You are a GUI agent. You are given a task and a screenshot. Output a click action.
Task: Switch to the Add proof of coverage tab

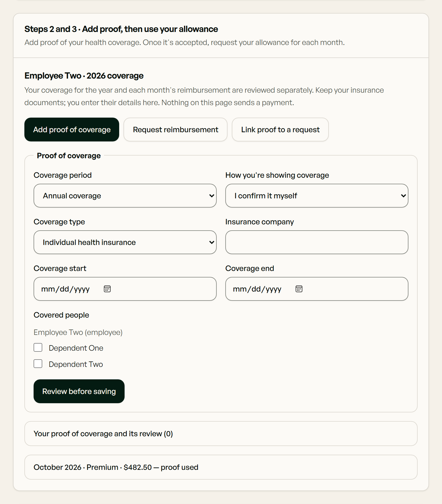click(72, 130)
